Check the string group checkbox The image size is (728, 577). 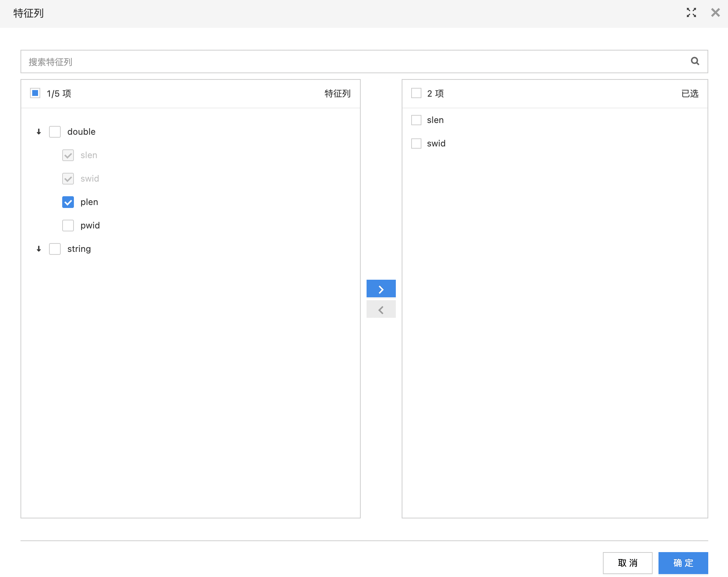pyautogui.click(x=55, y=249)
